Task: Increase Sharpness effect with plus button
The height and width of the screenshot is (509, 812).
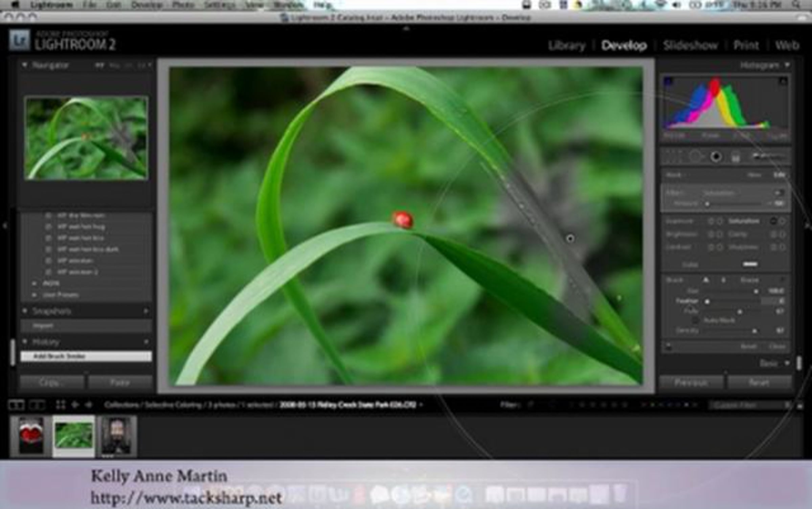Action: [782, 247]
